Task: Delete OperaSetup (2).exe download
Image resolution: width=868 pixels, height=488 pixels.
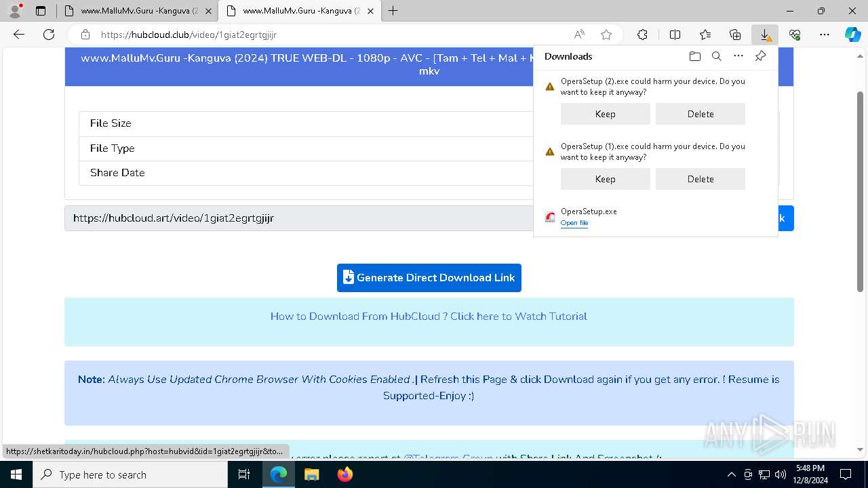Action: [701, 114]
